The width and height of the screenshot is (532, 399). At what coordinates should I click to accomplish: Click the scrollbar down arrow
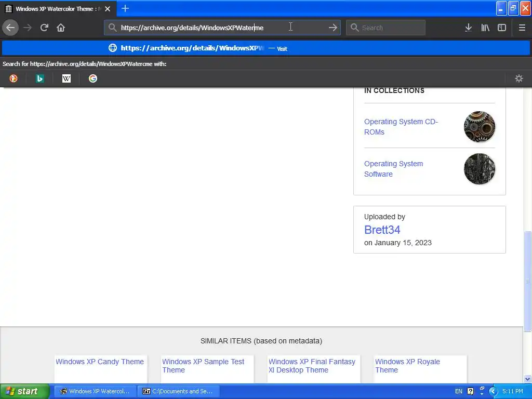527,379
